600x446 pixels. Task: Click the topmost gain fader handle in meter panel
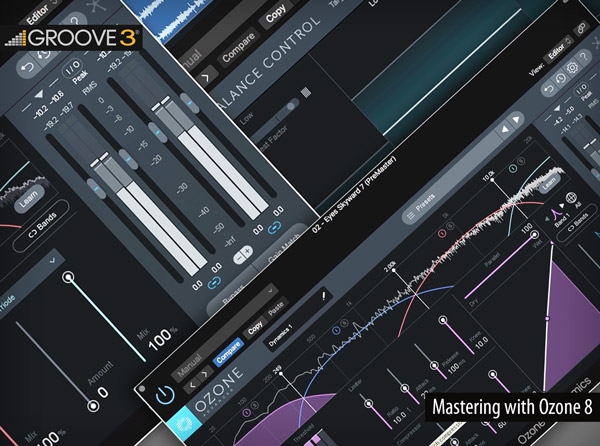click(x=189, y=102)
